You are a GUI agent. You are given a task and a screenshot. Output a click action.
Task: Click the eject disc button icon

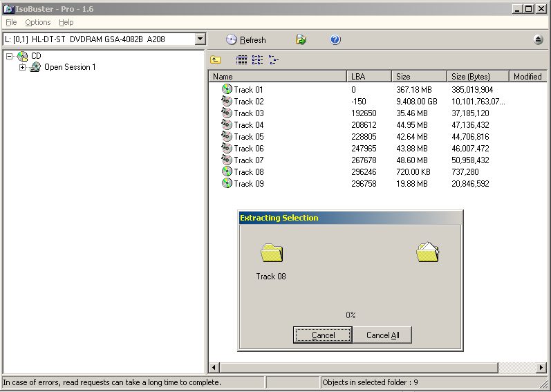[538, 39]
